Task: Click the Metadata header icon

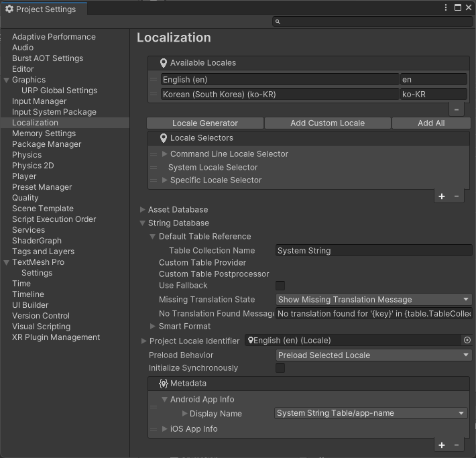Action: tap(164, 384)
